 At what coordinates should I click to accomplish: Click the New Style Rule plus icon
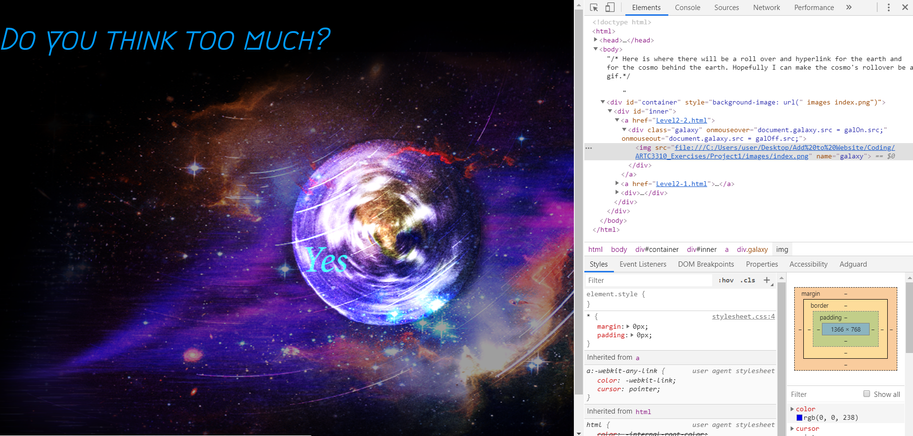point(767,280)
